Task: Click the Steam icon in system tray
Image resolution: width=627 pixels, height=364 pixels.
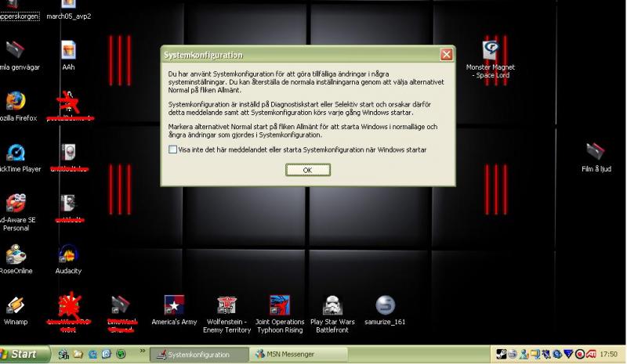Action: click(502, 354)
